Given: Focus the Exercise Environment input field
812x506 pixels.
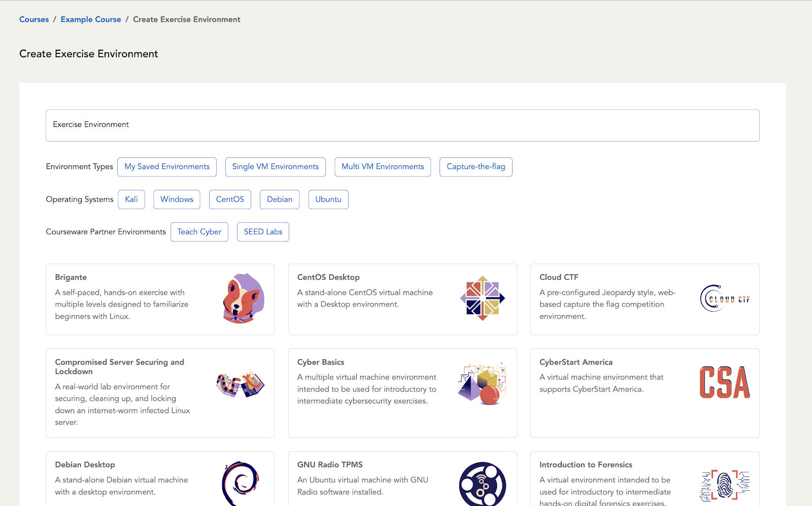Looking at the screenshot, I should click(x=402, y=125).
